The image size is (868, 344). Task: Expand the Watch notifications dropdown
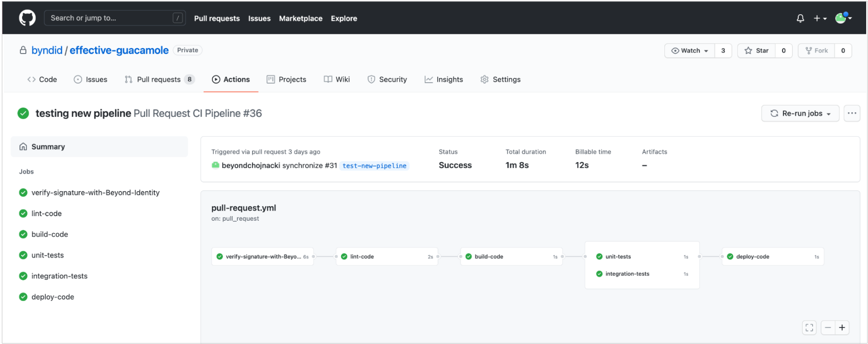tap(690, 51)
